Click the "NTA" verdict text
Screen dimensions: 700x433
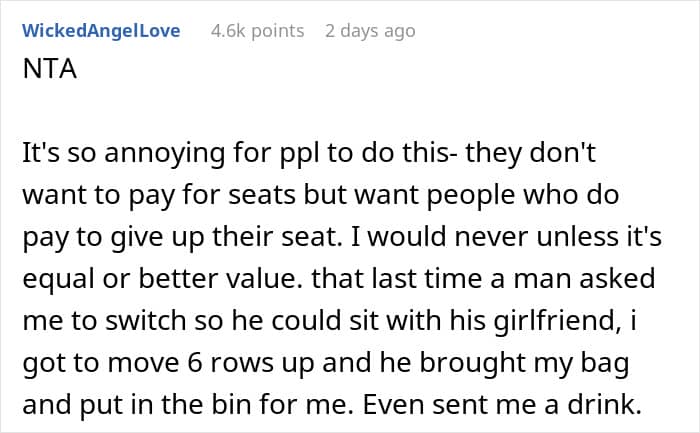(46, 71)
